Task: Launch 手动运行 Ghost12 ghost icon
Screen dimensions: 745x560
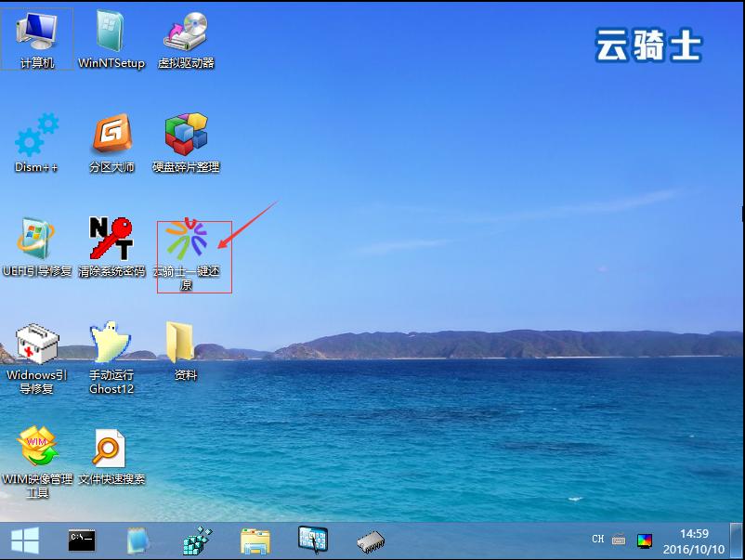Action: point(111,345)
